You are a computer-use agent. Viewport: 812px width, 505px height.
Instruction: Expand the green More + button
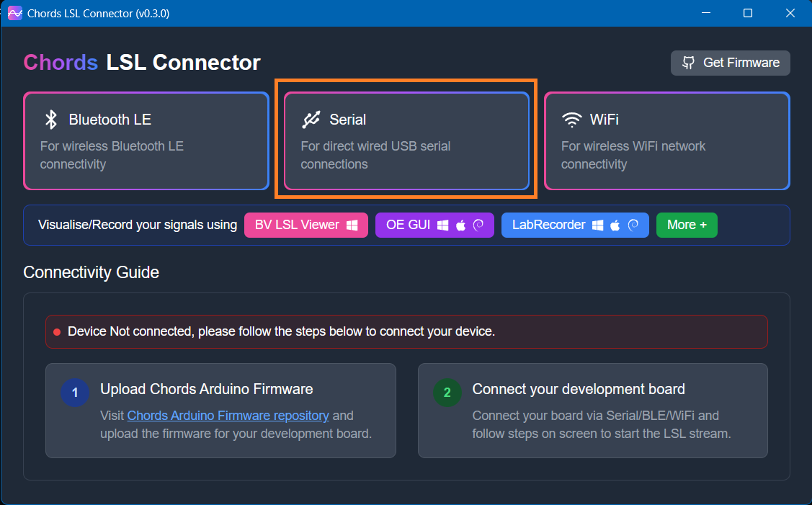tap(687, 225)
